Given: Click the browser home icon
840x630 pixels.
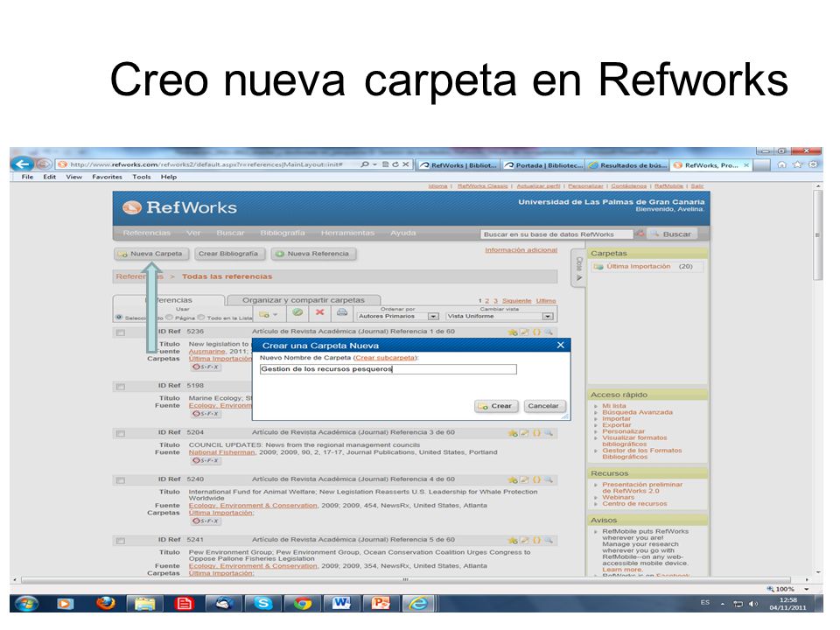Looking at the screenshot, I should [x=781, y=164].
